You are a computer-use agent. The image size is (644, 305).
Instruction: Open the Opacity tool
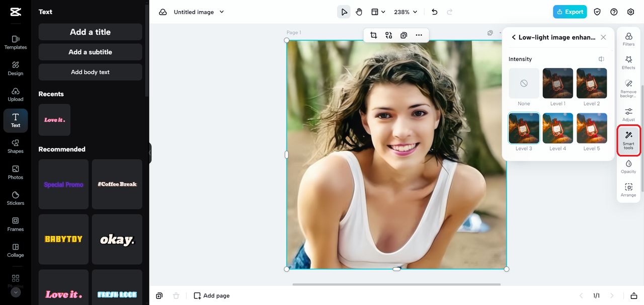628,167
